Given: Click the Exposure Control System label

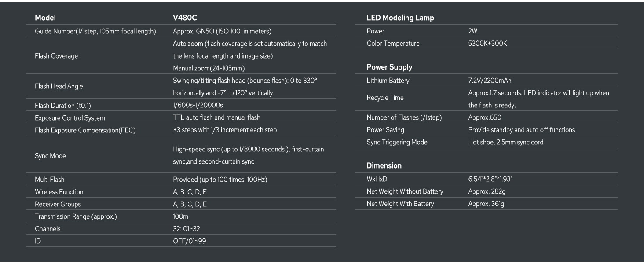Looking at the screenshot, I should [x=70, y=117].
